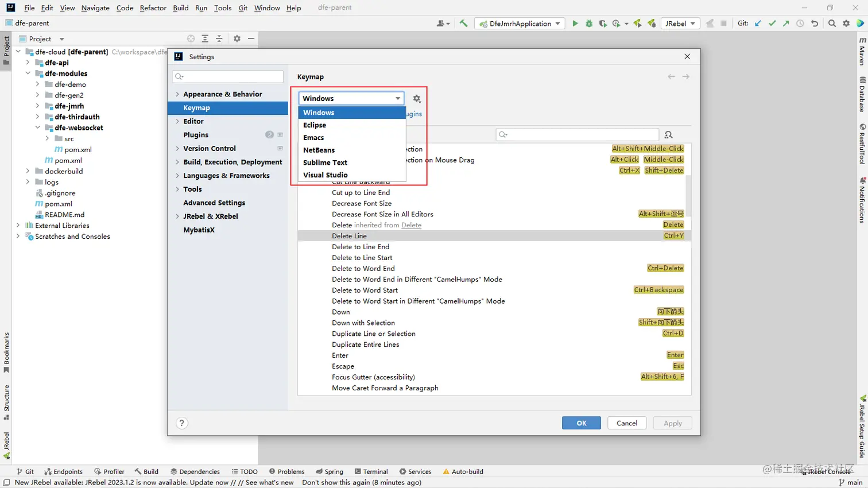The image size is (868, 488).
Task: Open the Navigate menu
Action: [95, 8]
